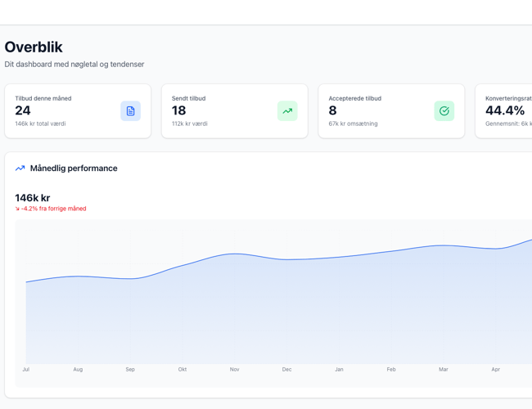The height and width of the screenshot is (409, 532).
Task: Click the 112k kr værdi subtext
Action: coord(189,124)
